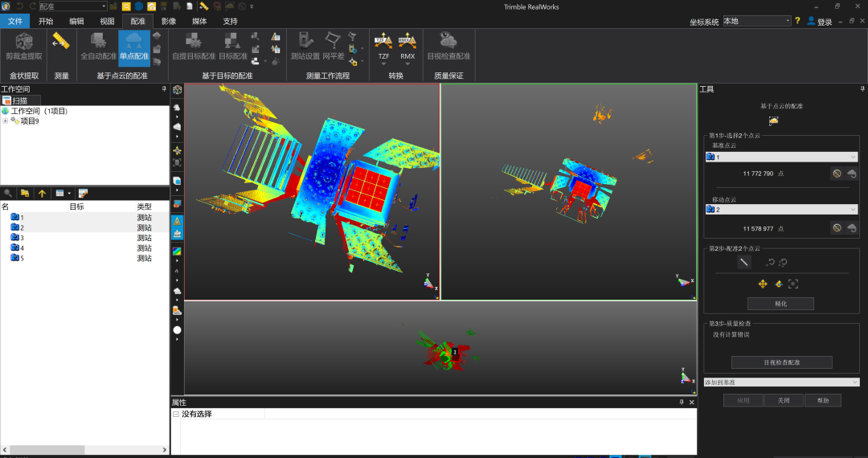Viewport: 868px width, 458px height.
Task: Click the 剪裁盒提取 clipping box icon
Action: click(24, 42)
